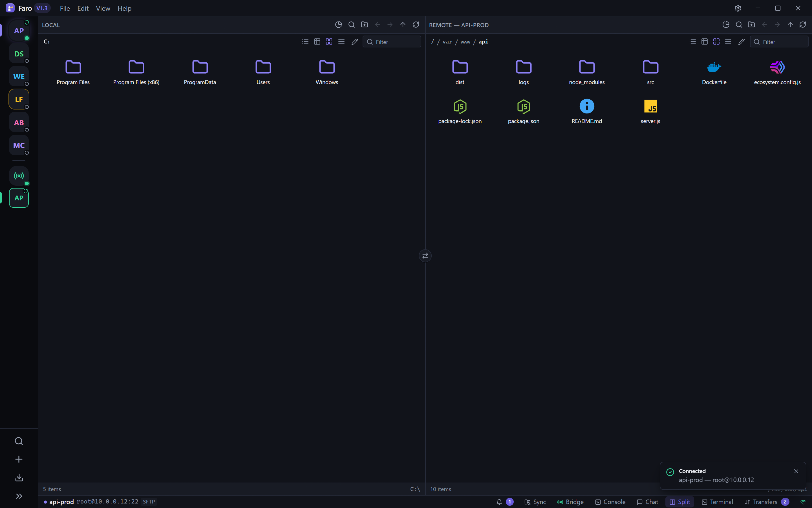Edit the Remote path with pencil icon

tap(742, 42)
